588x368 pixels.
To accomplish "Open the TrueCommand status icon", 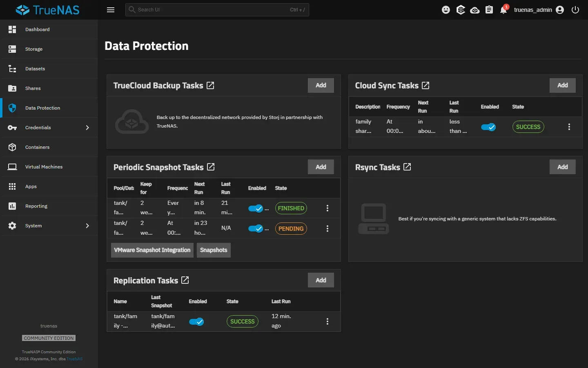I will (461, 10).
